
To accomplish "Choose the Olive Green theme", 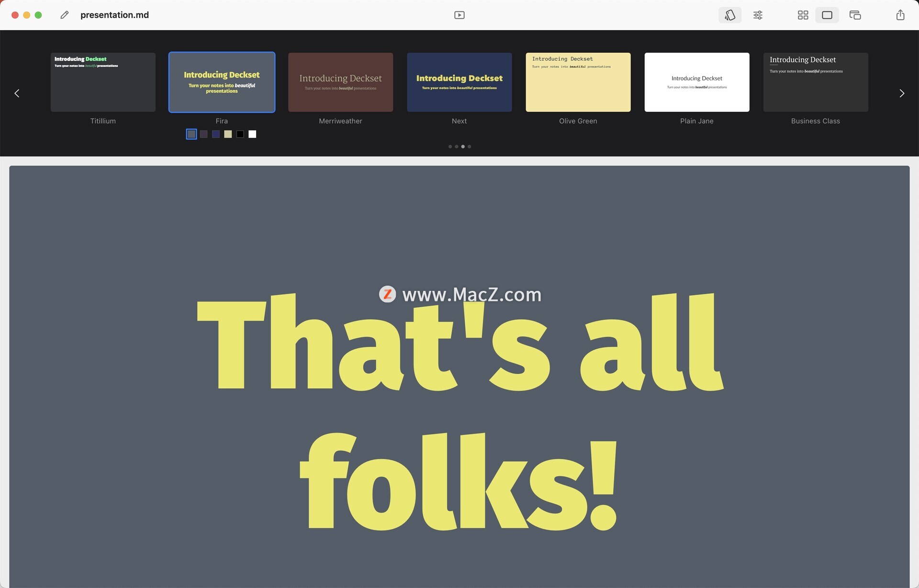I will pyautogui.click(x=578, y=82).
